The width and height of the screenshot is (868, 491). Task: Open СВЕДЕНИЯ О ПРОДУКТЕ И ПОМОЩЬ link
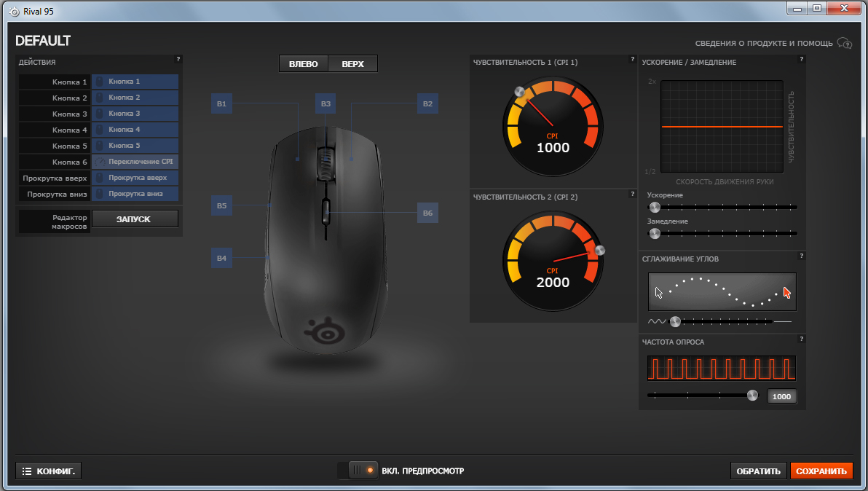(x=764, y=43)
